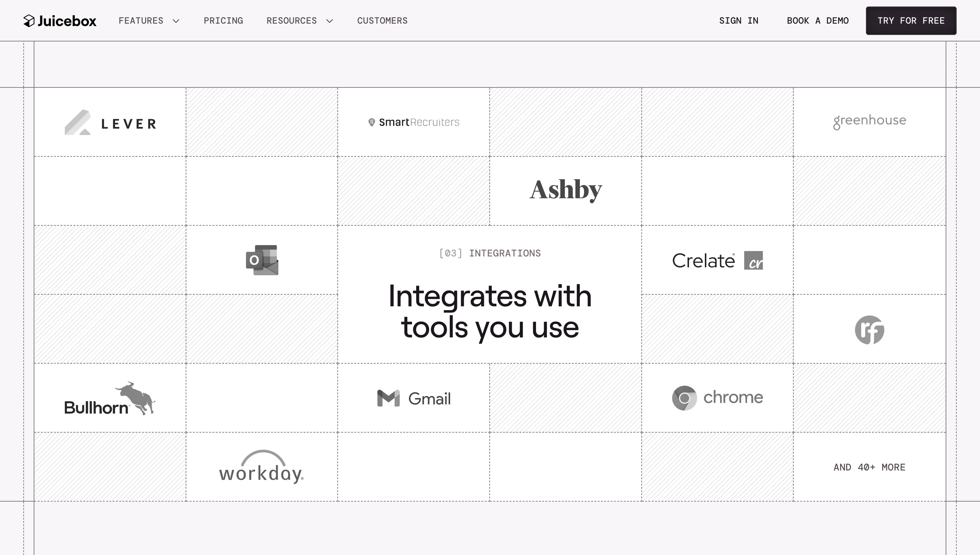Click the Outlook icon
Screen dimensions: 980x555
tap(262, 260)
